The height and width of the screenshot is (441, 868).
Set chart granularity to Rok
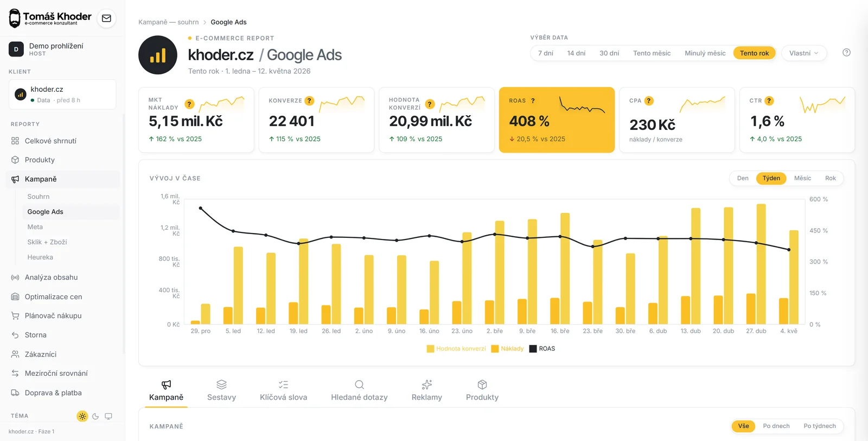[831, 178]
